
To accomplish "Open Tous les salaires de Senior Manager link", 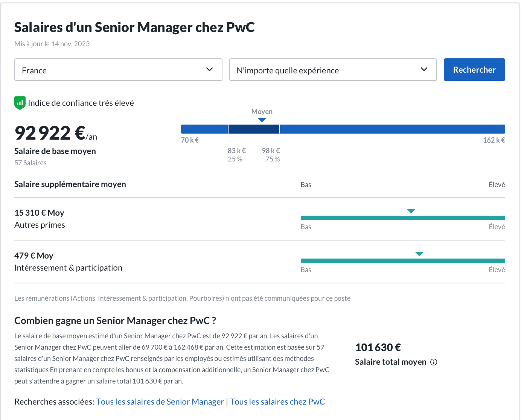I will coord(160,402).
